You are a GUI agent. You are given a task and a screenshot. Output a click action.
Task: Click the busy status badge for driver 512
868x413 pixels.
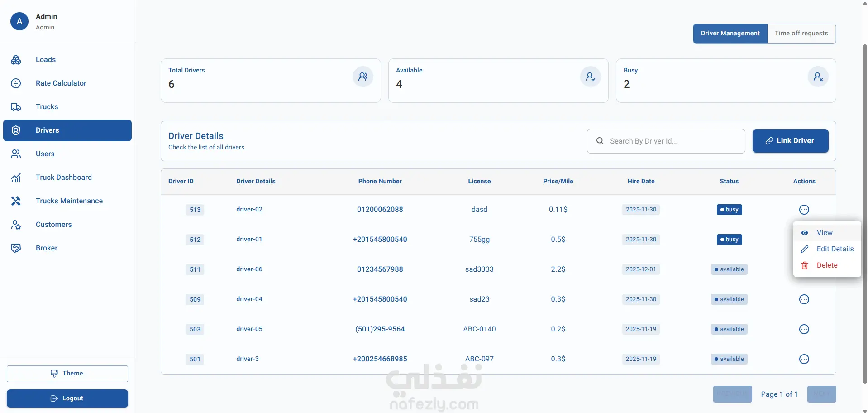click(730, 240)
